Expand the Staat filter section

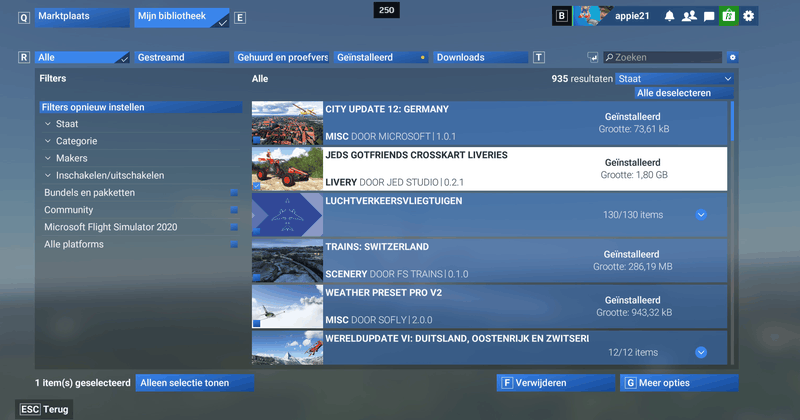pyautogui.click(x=140, y=124)
